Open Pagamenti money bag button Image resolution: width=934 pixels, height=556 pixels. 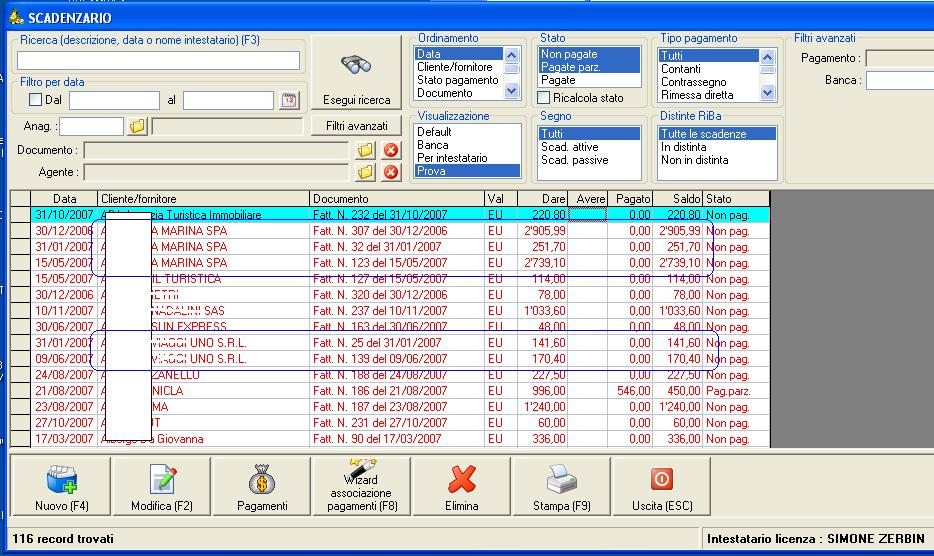(x=262, y=486)
